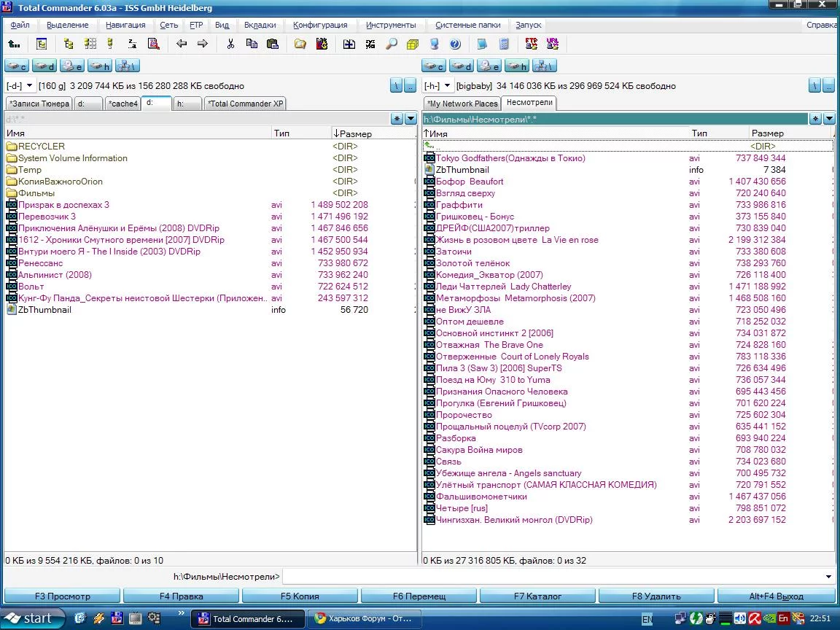
Task: Open the Конфигурация menu
Action: pos(320,25)
